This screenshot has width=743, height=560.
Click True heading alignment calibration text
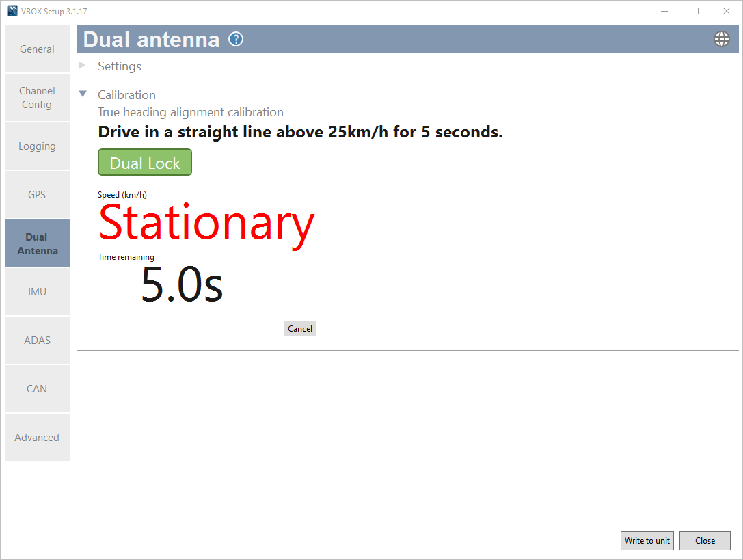point(191,112)
